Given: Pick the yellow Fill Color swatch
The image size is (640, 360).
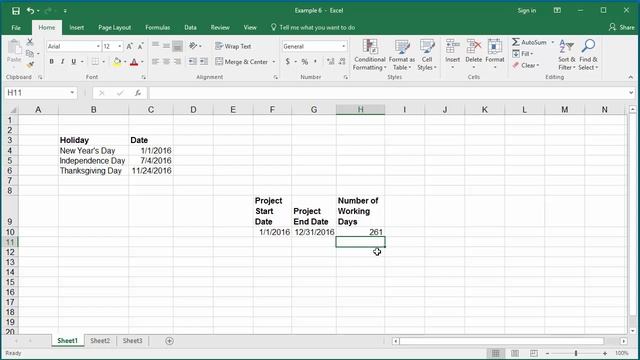Looking at the screenshot, I should click(x=117, y=62).
